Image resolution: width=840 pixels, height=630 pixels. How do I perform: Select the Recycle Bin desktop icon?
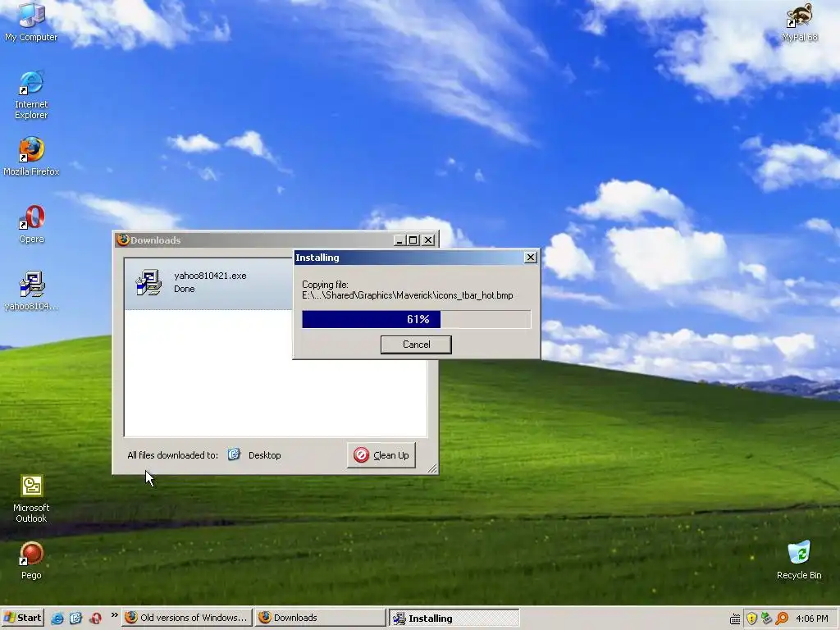[799, 560]
